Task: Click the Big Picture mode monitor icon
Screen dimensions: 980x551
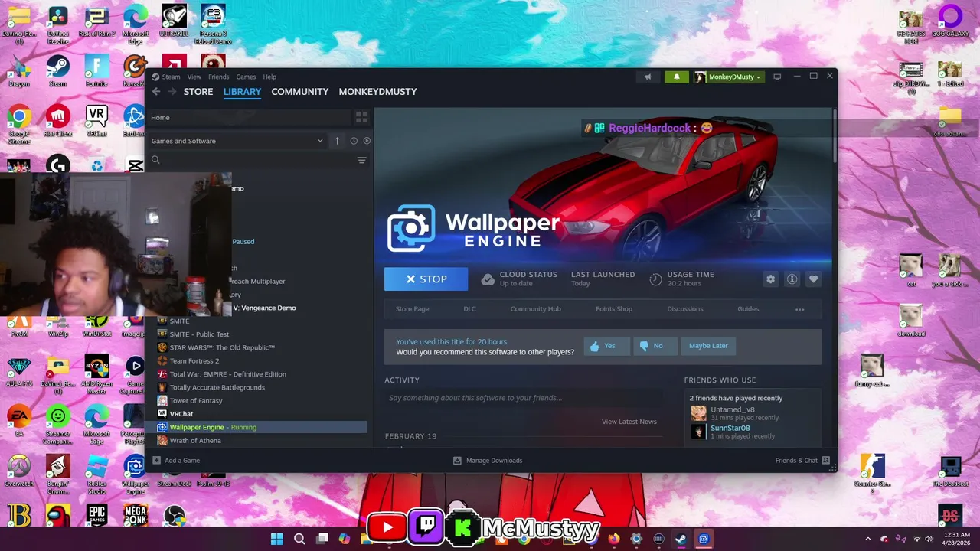Action: point(777,77)
